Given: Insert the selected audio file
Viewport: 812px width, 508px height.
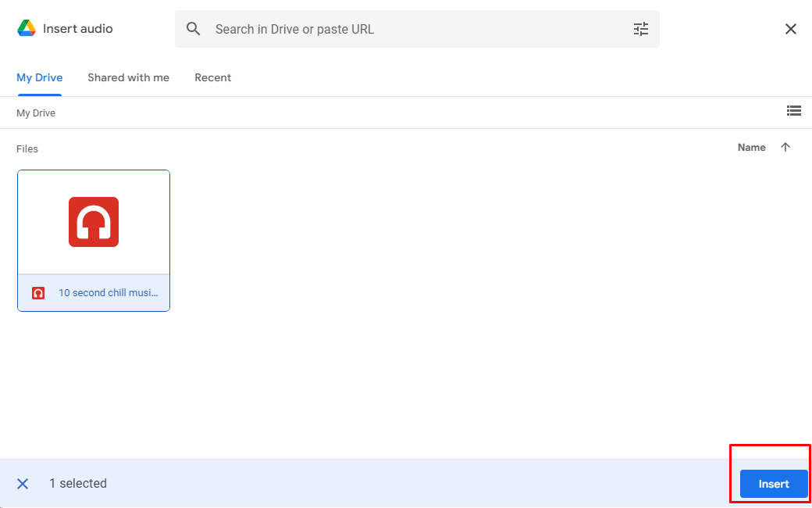Looking at the screenshot, I should (774, 484).
